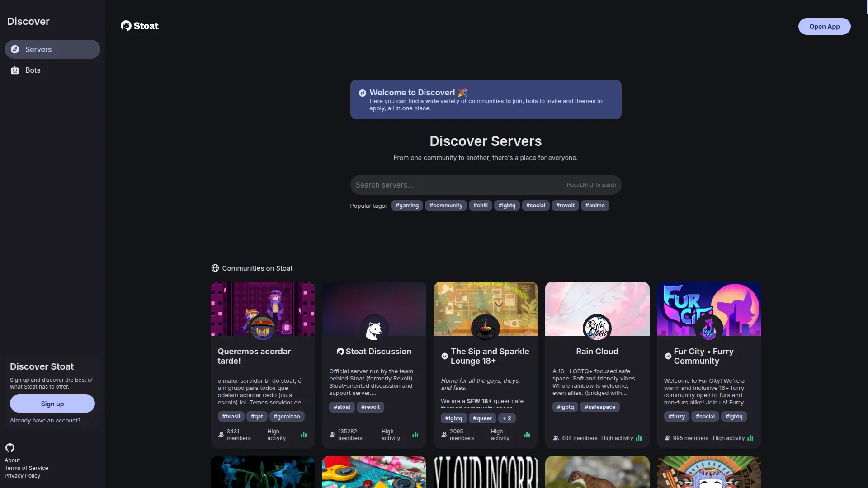The width and height of the screenshot is (868, 488).
Task: Click the #safespace tag on Rain Cloud
Action: point(600,407)
